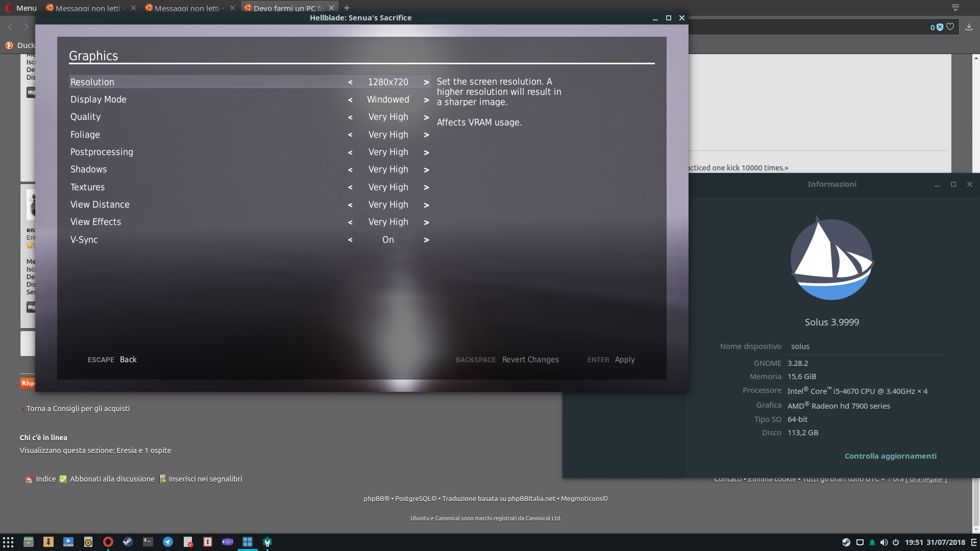Toggle V-Sync with the right arrow
This screenshot has height=551, width=980.
(426, 240)
